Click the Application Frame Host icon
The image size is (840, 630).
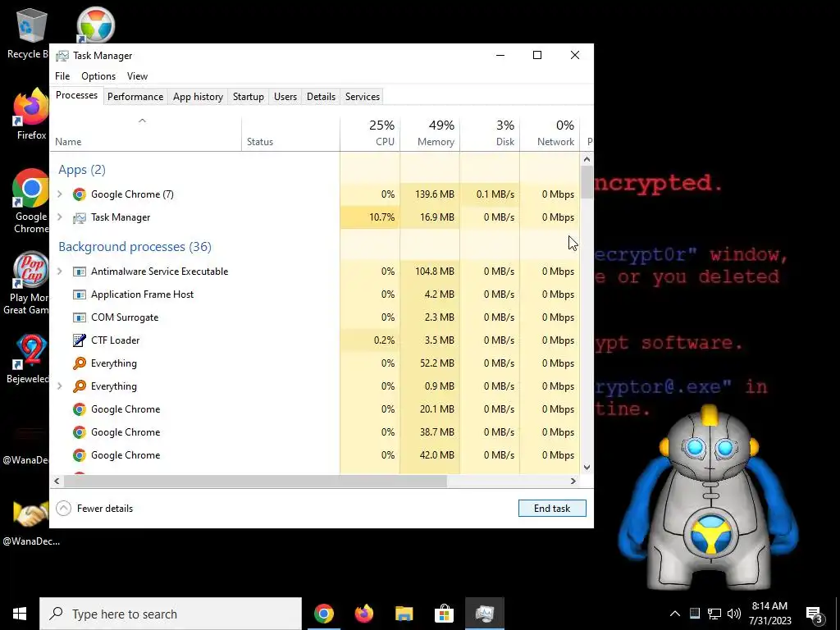pyautogui.click(x=80, y=294)
